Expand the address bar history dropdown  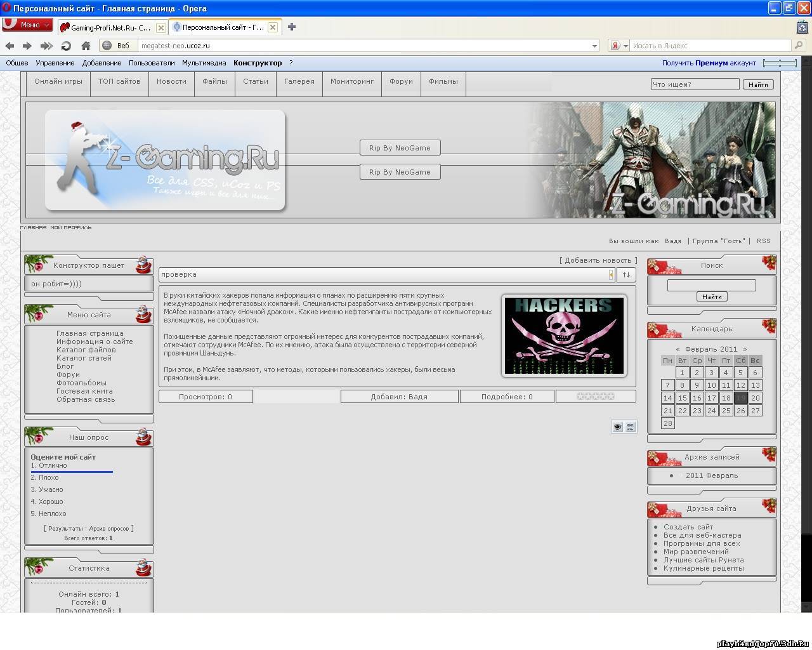point(594,46)
